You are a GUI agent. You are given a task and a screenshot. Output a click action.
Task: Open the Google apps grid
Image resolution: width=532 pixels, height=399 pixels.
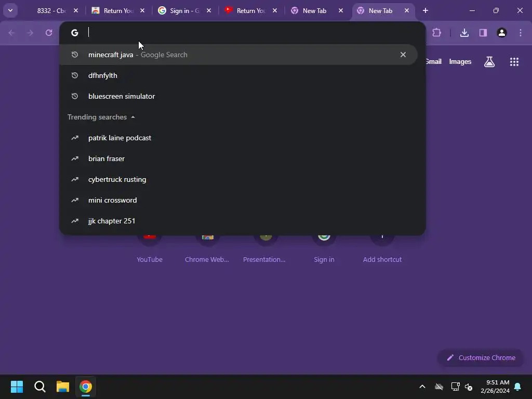coord(514,62)
